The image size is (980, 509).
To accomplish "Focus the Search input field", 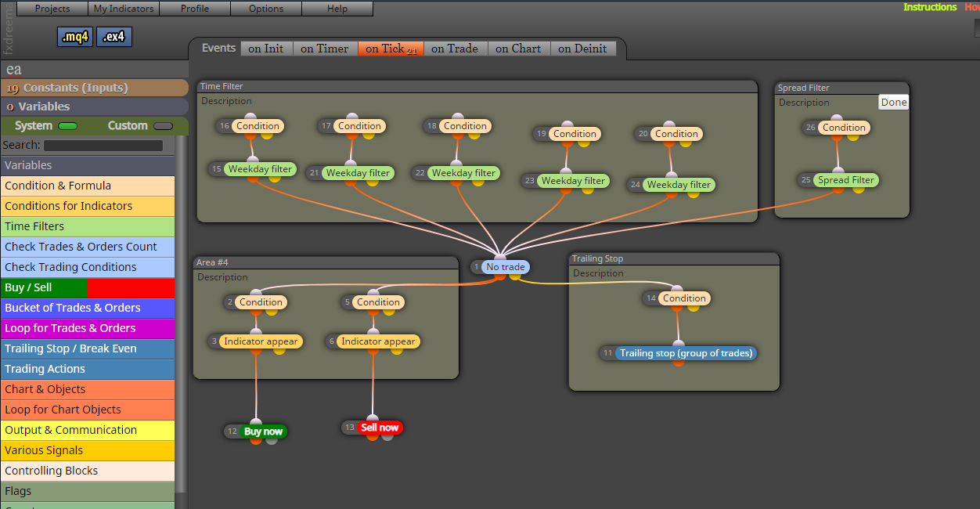I will tap(103, 146).
